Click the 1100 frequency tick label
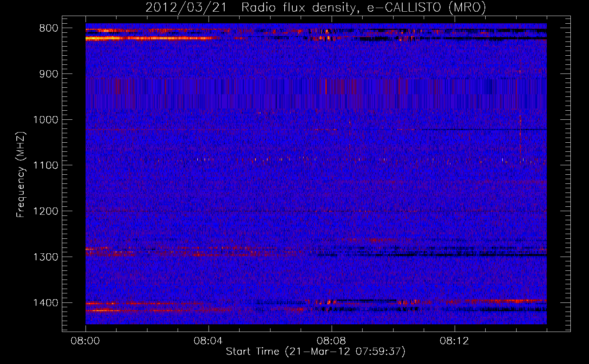The height and width of the screenshot is (364, 589). point(46,166)
